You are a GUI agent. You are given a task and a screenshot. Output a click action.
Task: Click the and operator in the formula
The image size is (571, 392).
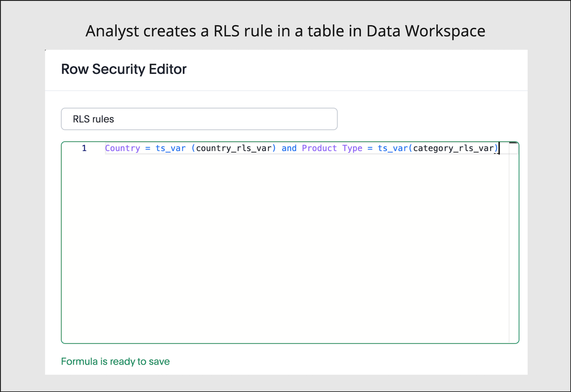[x=289, y=148]
